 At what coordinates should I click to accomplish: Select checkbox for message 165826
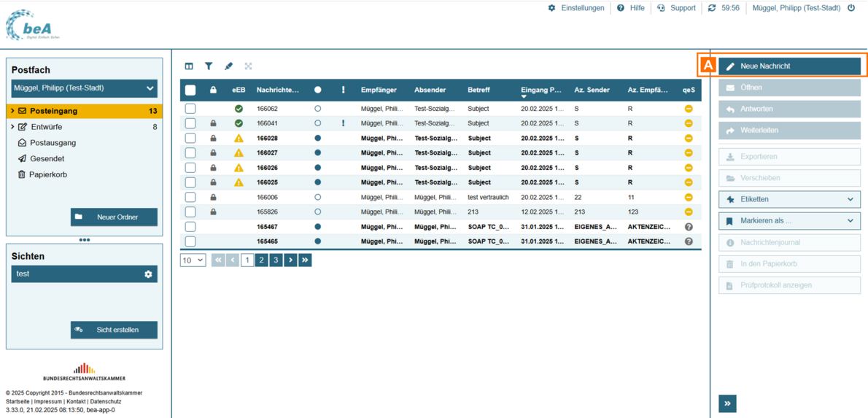coord(190,212)
